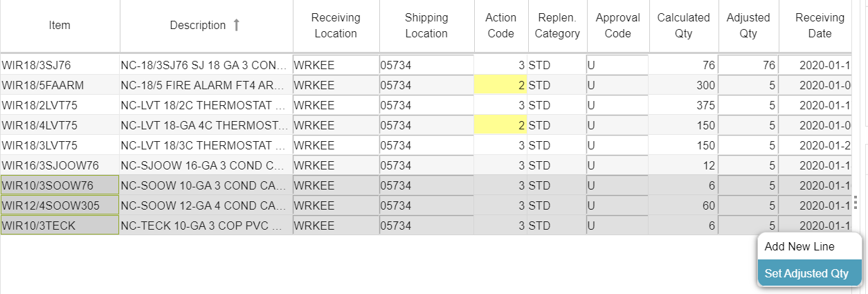Click the Receiving Location column header
868x294 pixels.
click(x=335, y=26)
